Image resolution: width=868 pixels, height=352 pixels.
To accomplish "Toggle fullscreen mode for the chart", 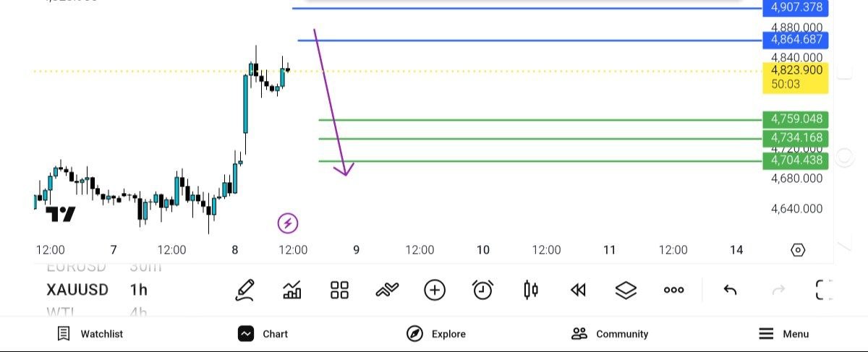I will point(824,290).
